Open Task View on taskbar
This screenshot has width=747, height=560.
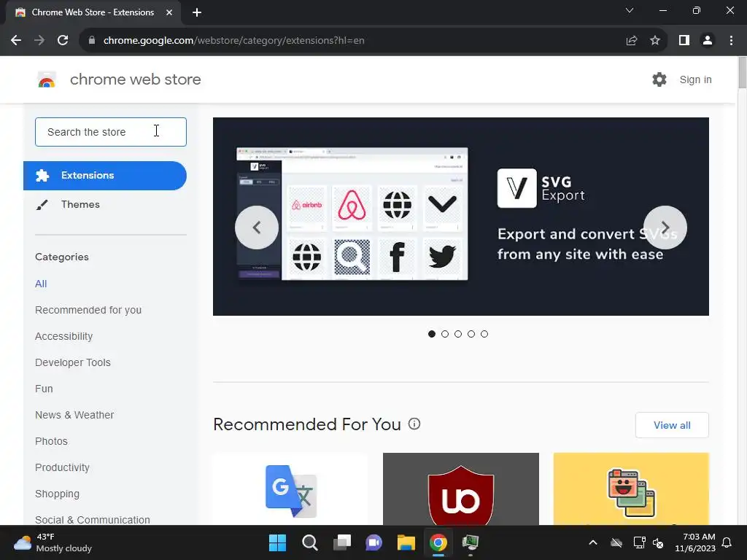point(341,542)
